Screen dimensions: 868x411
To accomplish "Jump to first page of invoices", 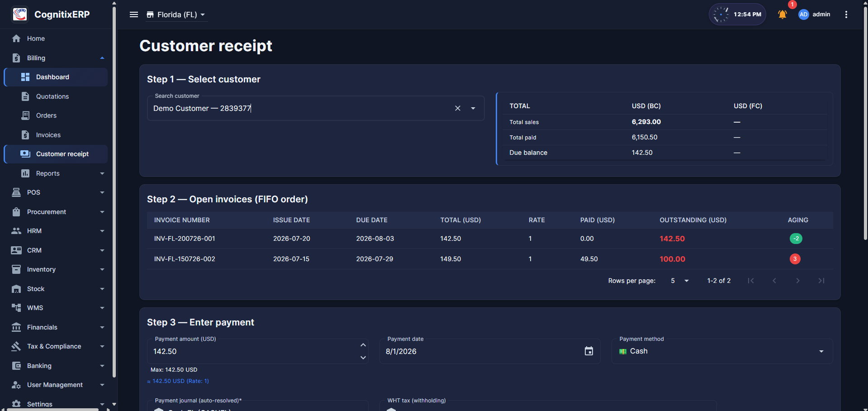I will pyautogui.click(x=751, y=281).
